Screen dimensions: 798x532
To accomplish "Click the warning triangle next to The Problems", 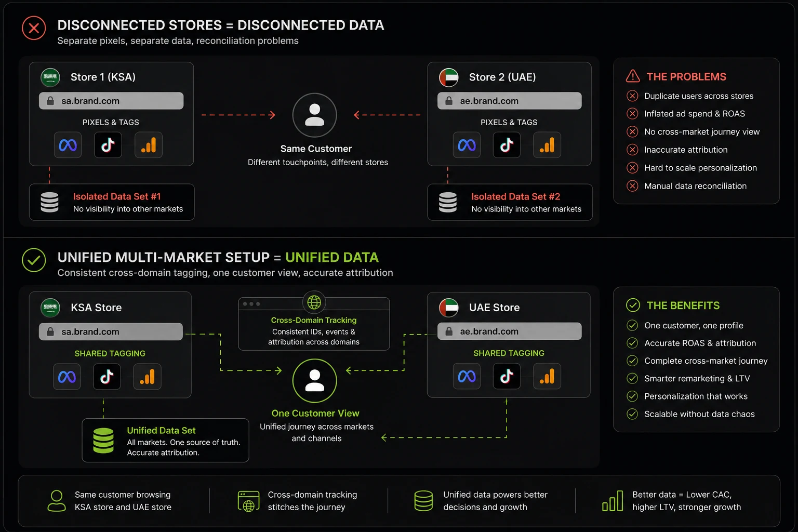I will [x=633, y=76].
